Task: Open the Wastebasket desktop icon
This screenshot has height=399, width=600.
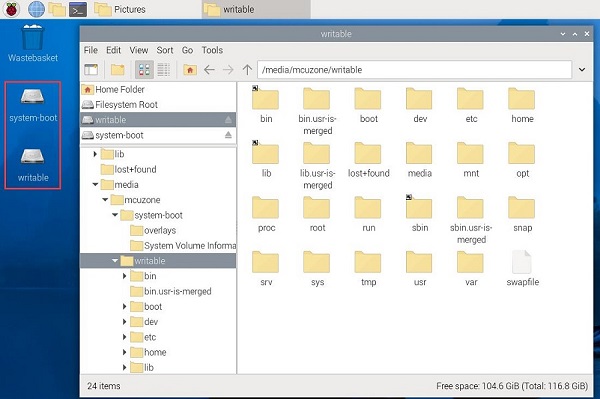Action: [x=33, y=43]
